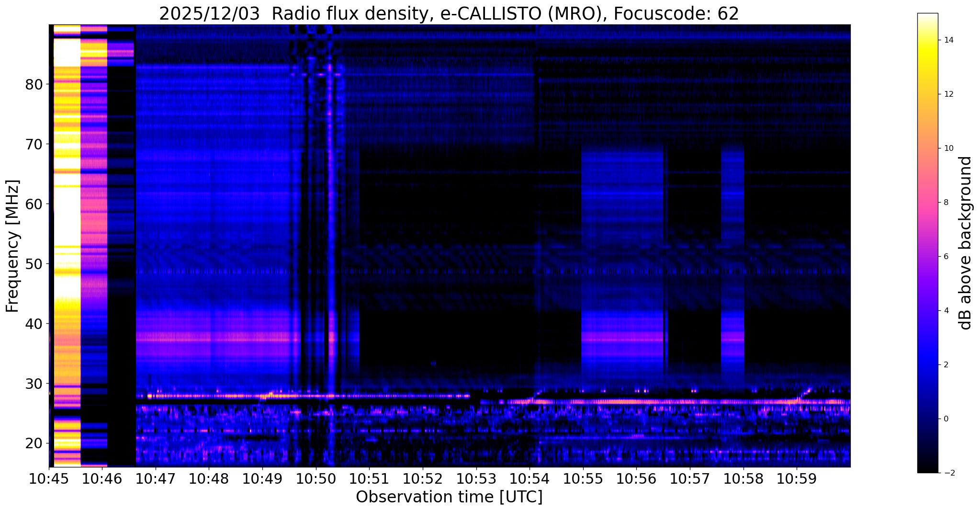Click the "Frequency [MHz]" y-axis label
This screenshot has height=511, width=980.
(12, 246)
